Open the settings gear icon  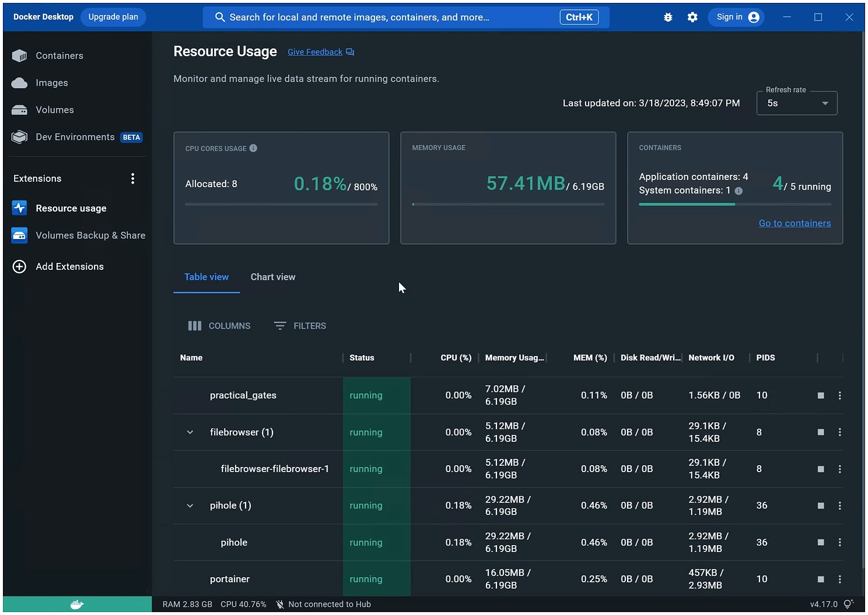692,17
